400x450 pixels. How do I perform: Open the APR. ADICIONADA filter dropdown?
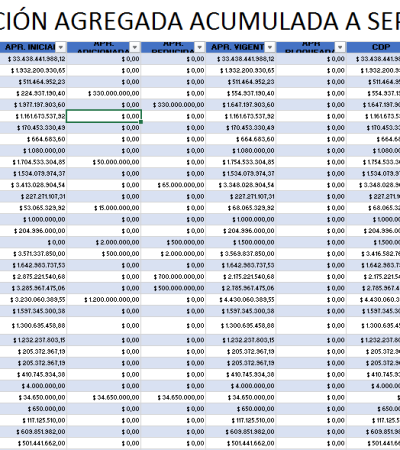click(135, 48)
